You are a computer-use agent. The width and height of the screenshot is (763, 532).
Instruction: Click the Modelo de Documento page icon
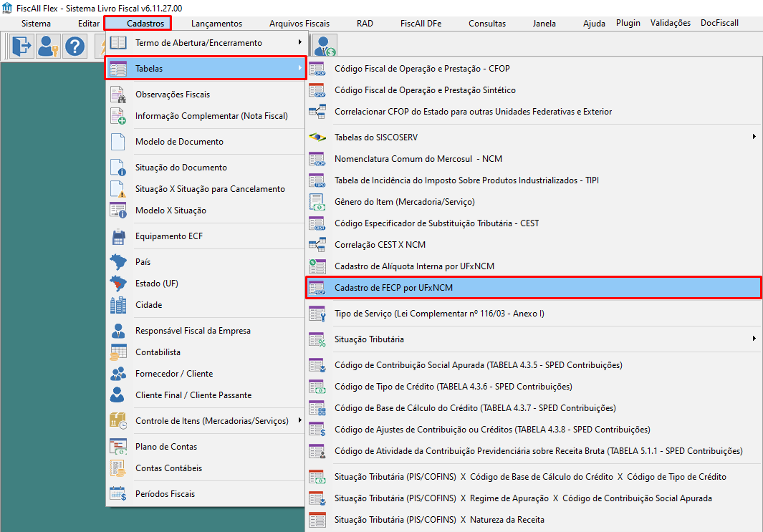click(117, 142)
